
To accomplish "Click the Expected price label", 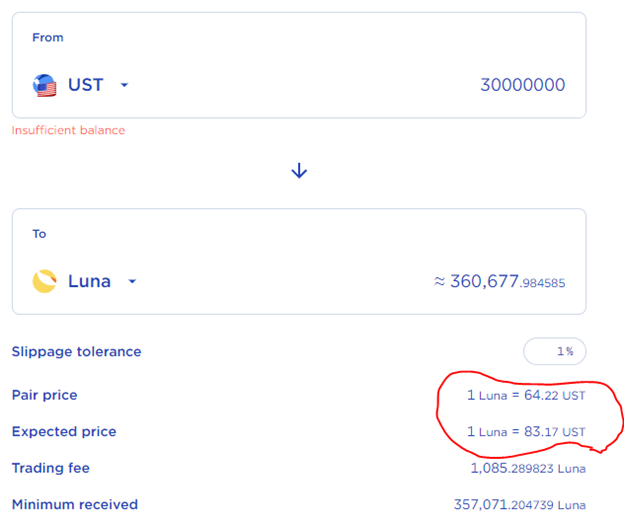I will coord(64,432).
